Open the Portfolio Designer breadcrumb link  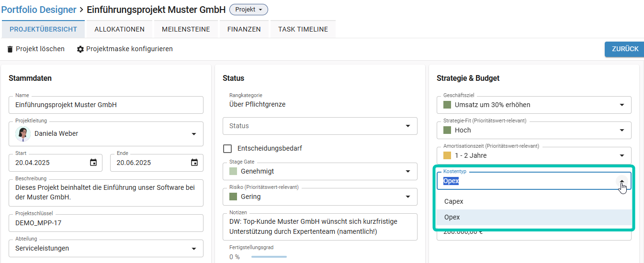pos(39,10)
